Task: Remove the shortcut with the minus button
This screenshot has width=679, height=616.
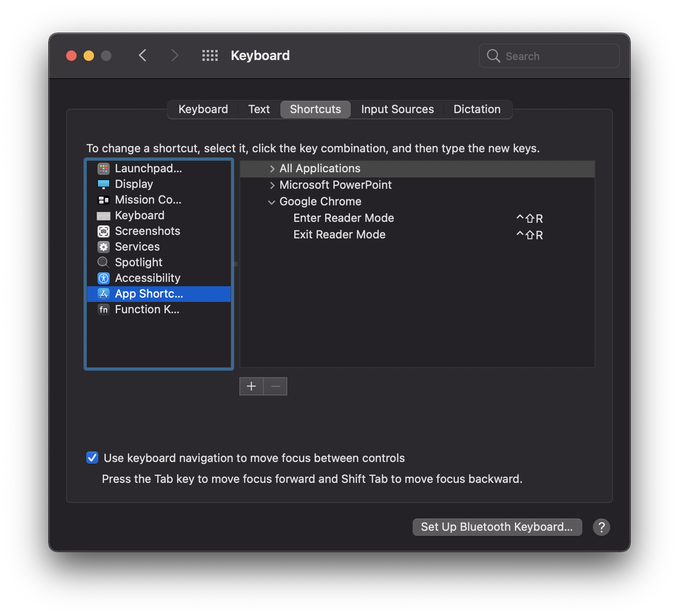Action: (276, 386)
